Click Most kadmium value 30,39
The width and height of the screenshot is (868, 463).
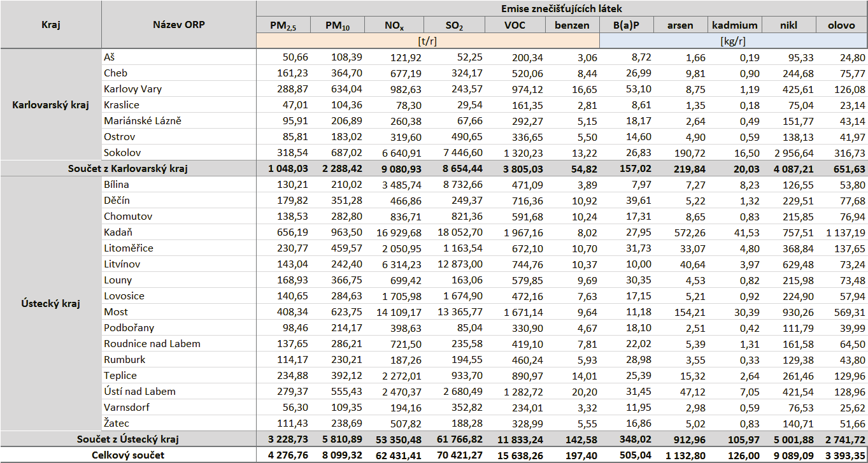pyautogui.click(x=748, y=312)
